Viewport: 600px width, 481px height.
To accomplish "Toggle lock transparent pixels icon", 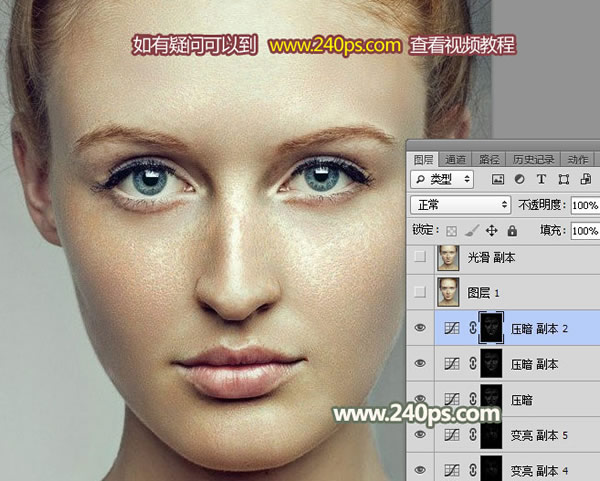I will (452, 231).
